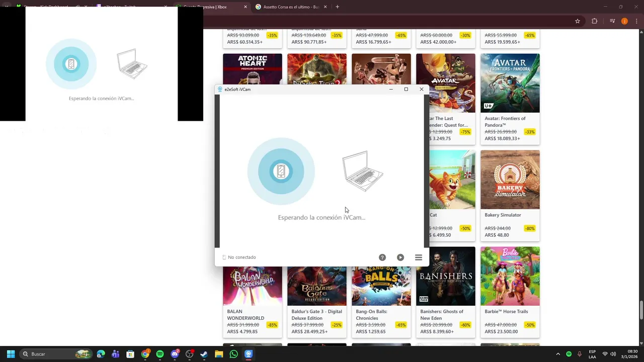Maximize the e2eSoft iVCam window
This screenshot has height=362, width=644.
(x=406, y=89)
